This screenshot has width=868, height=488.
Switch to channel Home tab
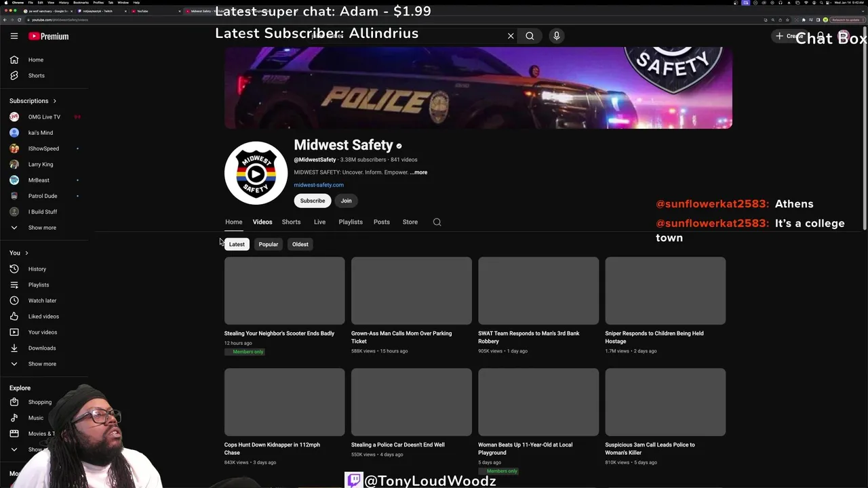pyautogui.click(x=234, y=222)
